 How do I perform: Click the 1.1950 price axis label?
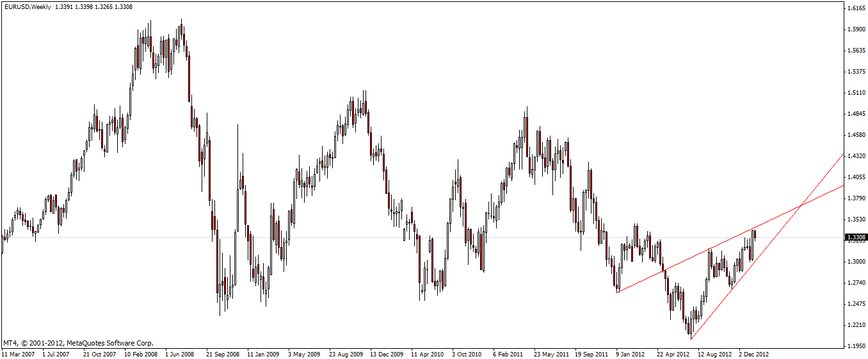pyautogui.click(x=856, y=346)
